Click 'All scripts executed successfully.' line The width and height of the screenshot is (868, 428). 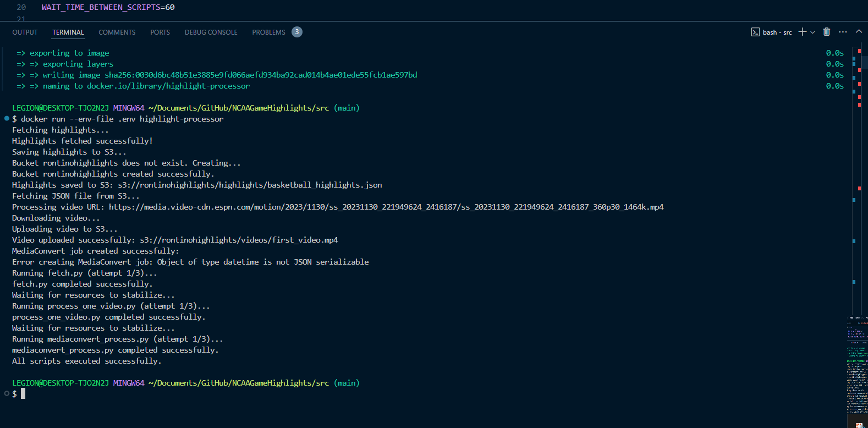86,361
